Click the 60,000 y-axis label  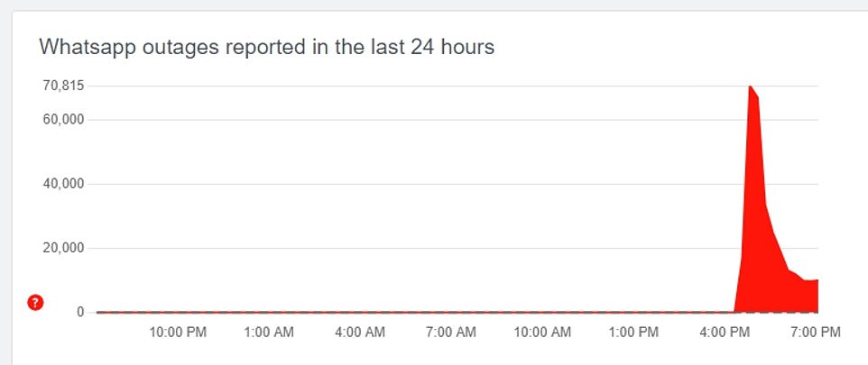pos(64,120)
